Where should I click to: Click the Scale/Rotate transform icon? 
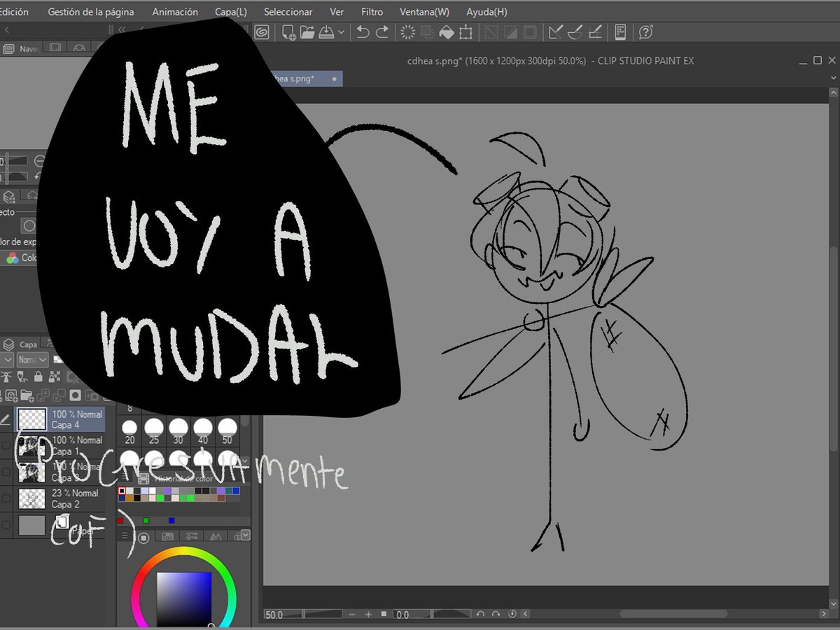tap(465, 32)
